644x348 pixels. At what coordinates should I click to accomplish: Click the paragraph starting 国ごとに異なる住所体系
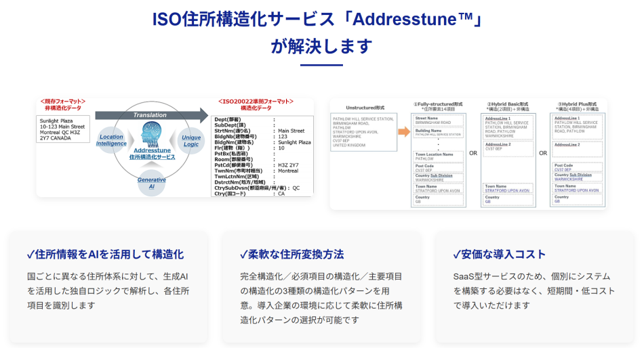(108, 291)
